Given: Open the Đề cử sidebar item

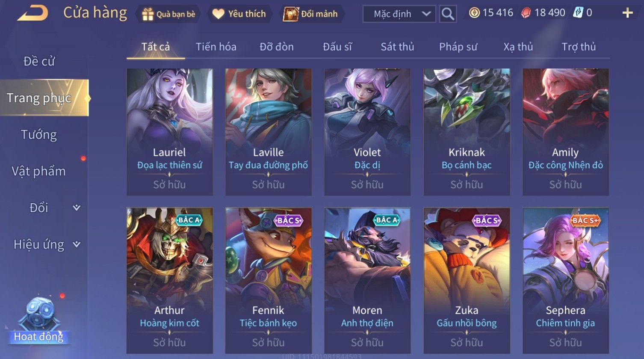Looking at the screenshot, I should click(39, 62).
